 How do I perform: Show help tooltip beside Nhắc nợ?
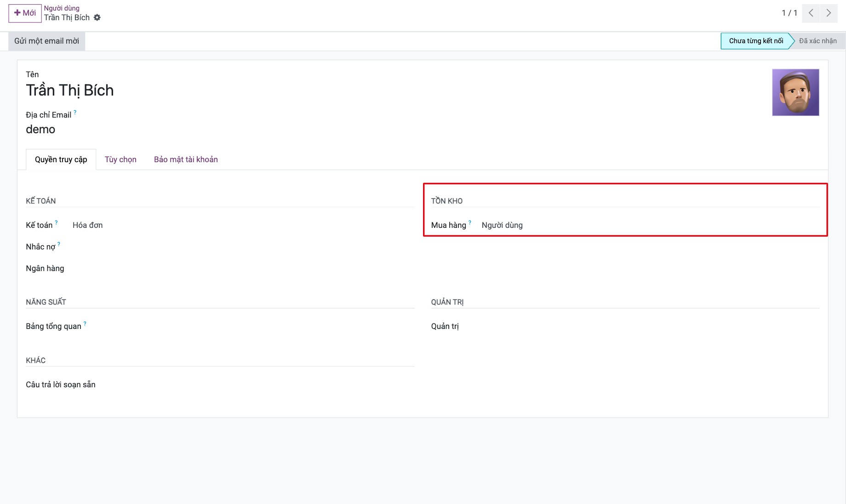click(59, 244)
